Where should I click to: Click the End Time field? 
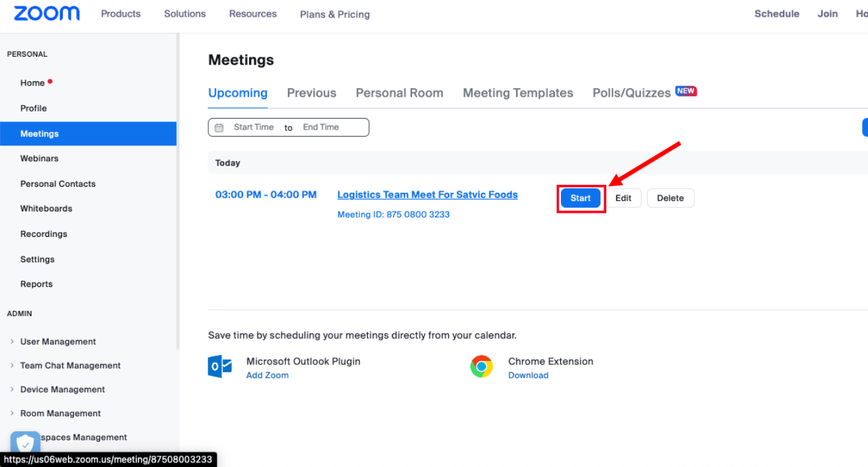coord(321,127)
